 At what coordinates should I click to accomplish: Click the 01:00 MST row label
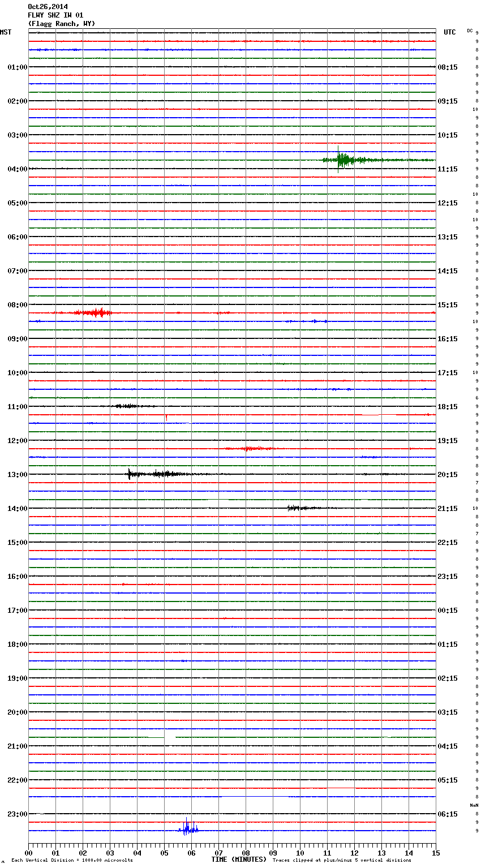18,67
